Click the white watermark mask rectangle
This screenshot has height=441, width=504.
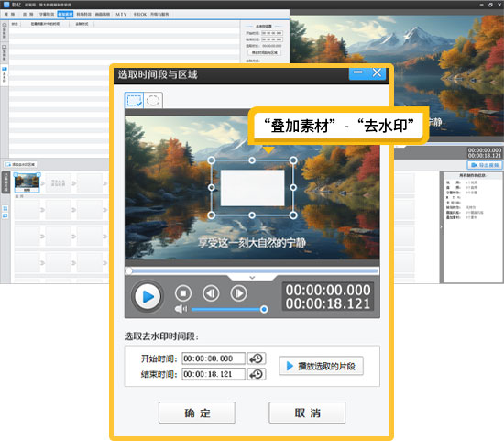click(253, 188)
